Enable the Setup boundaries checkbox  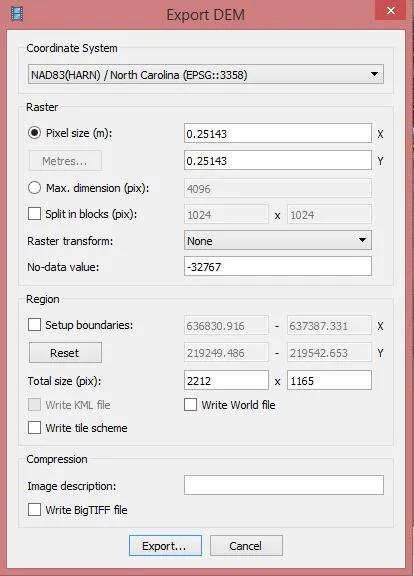tap(34, 325)
